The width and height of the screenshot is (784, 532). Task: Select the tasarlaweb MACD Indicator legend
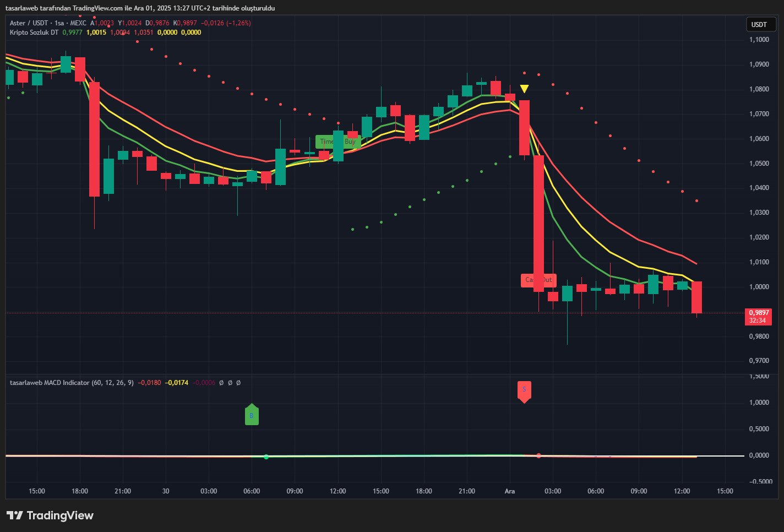point(49,382)
